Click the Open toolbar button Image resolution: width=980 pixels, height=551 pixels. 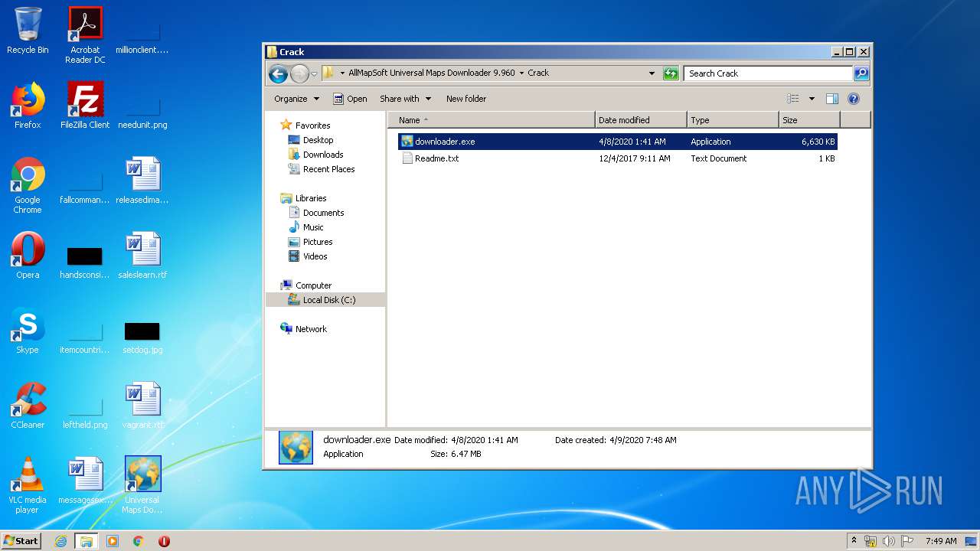(350, 99)
